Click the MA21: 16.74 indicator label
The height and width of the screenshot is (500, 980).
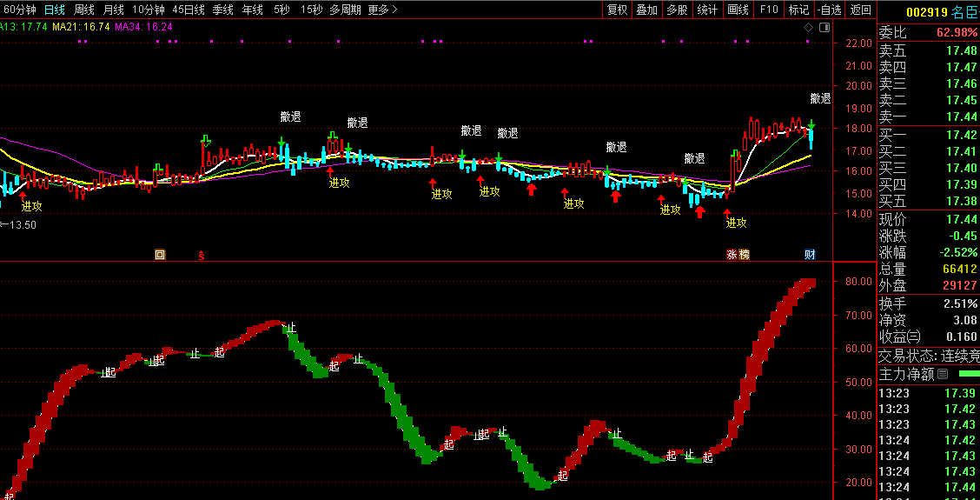[x=82, y=27]
